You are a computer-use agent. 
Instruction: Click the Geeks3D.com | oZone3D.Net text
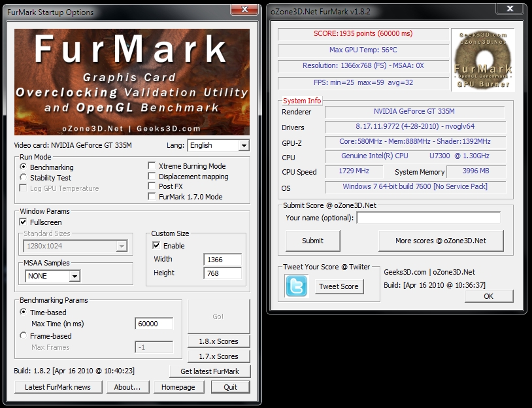pyautogui.click(x=429, y=272)
